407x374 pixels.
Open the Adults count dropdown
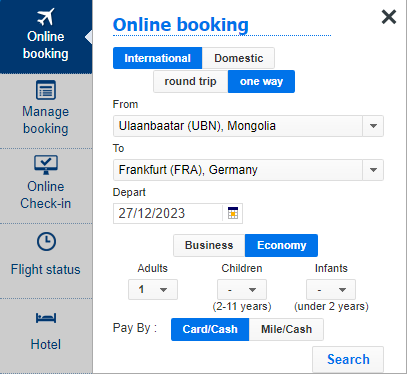click(153, 289)
